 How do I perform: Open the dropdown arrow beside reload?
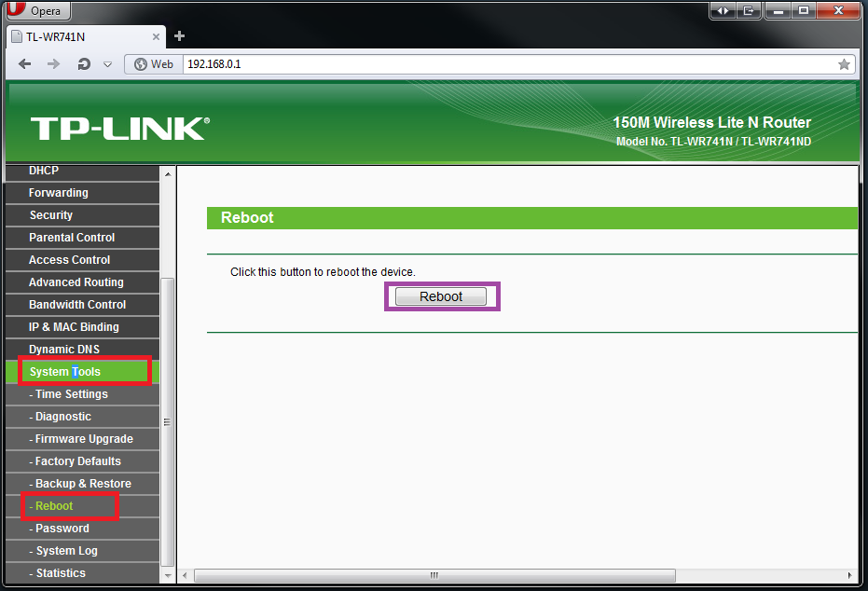107,64
